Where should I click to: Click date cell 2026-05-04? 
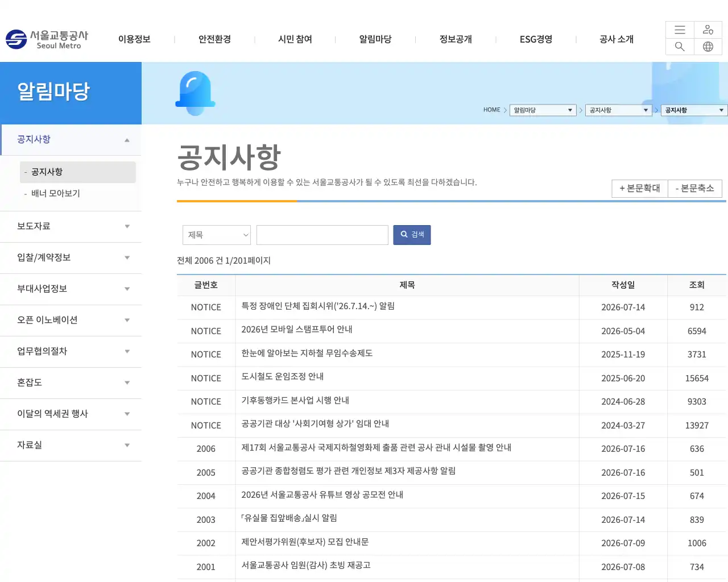pyautogui.click(x=623, y=331)
